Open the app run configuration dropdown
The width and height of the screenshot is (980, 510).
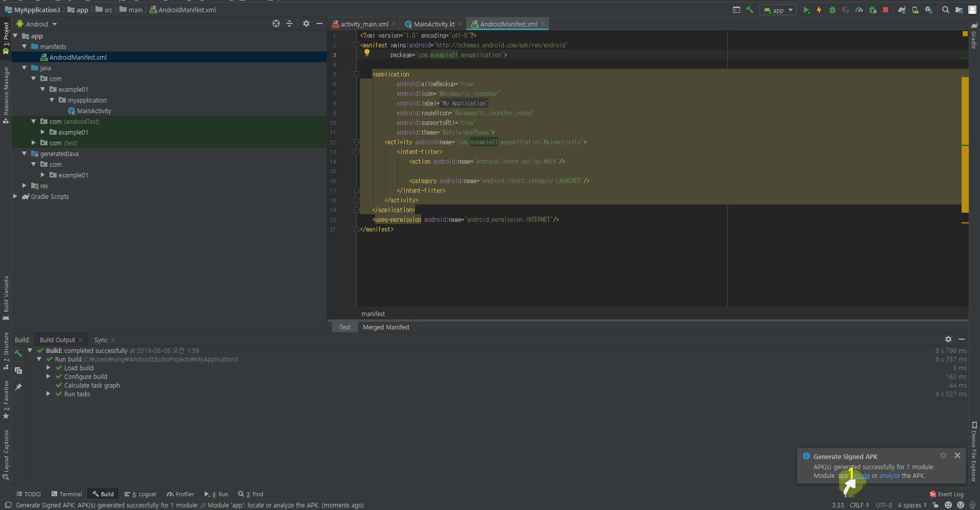click(778, 10)
